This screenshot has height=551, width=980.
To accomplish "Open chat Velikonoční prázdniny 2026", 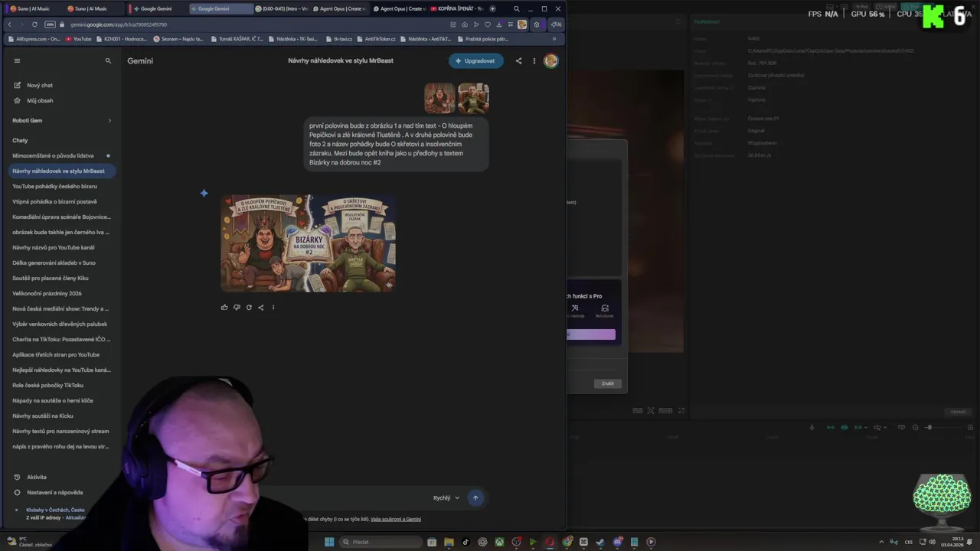I will (47, 293).
